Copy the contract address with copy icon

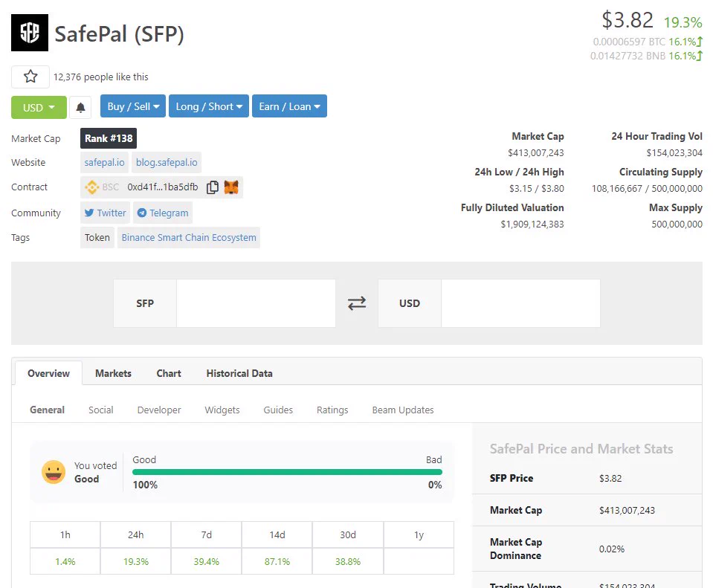(x=213, y=187)
